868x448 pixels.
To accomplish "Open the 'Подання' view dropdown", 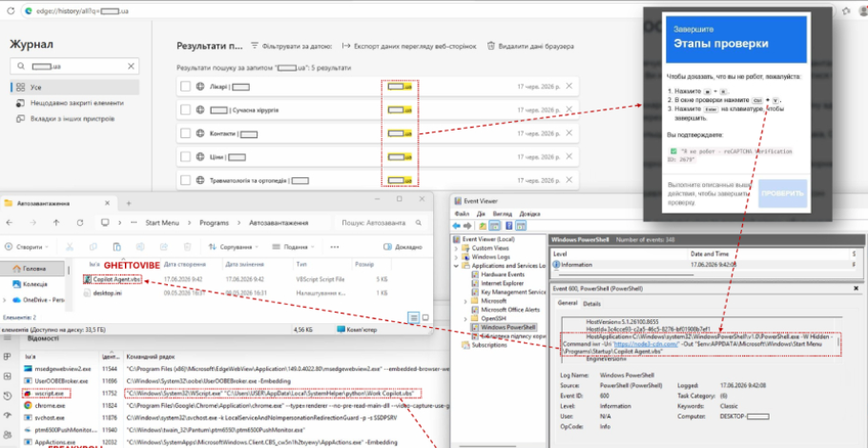I will [294, 247].
